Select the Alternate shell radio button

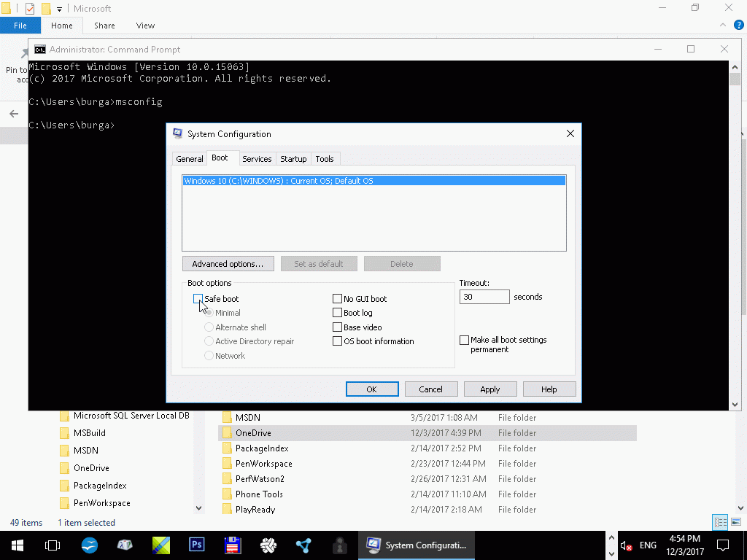[209, 327]
